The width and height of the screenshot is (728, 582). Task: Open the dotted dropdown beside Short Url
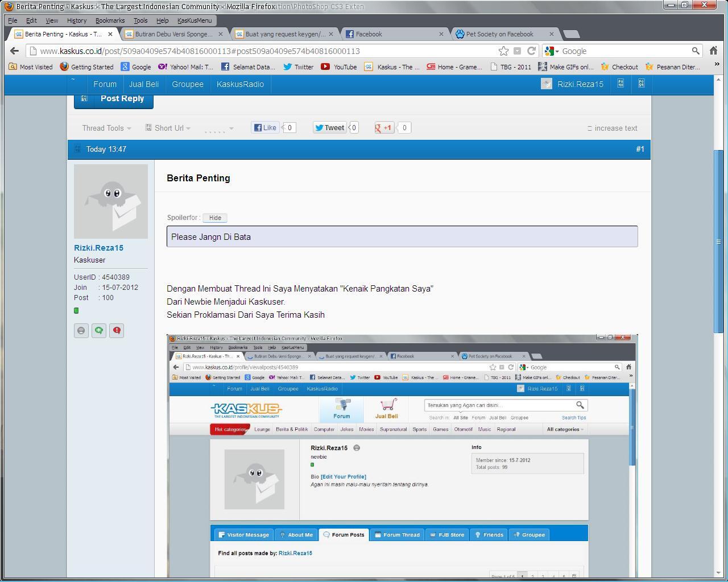click(x=219, y=129)
